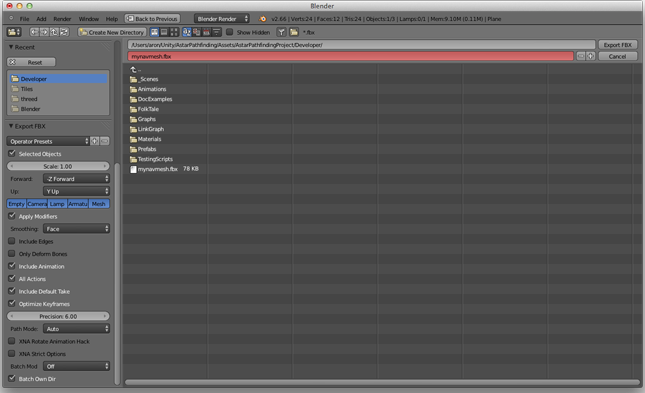The height and width of the screenshot is (393, 645).
Task: Enable file filtering funnel icon
Action: click(x=281, y=32)
